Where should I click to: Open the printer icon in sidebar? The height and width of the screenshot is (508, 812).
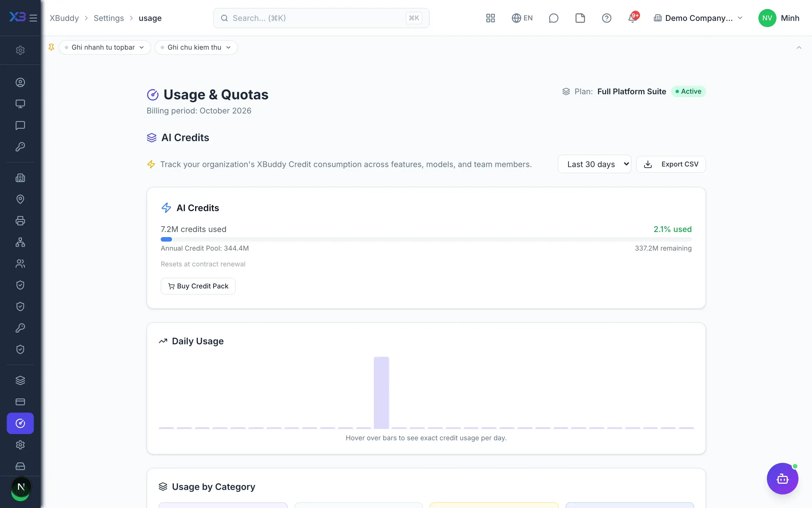coord(20,221)
